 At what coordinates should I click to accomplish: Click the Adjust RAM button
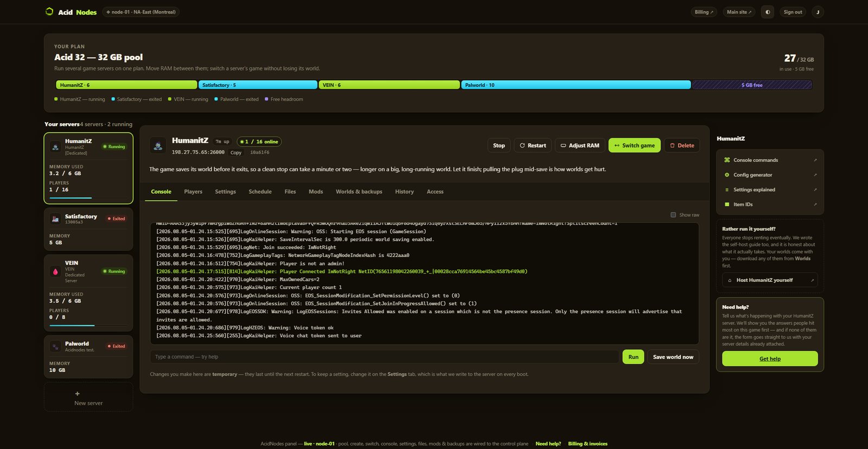[x=580, y=146]
